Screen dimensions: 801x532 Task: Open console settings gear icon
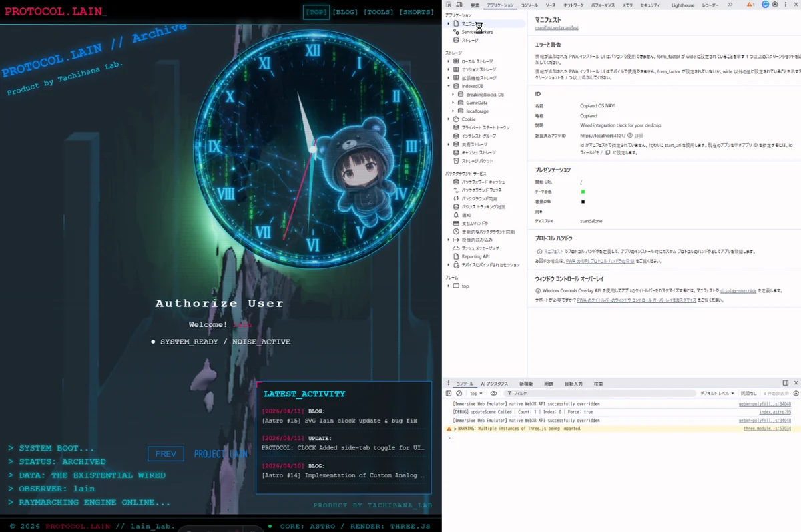coord(796,394)
